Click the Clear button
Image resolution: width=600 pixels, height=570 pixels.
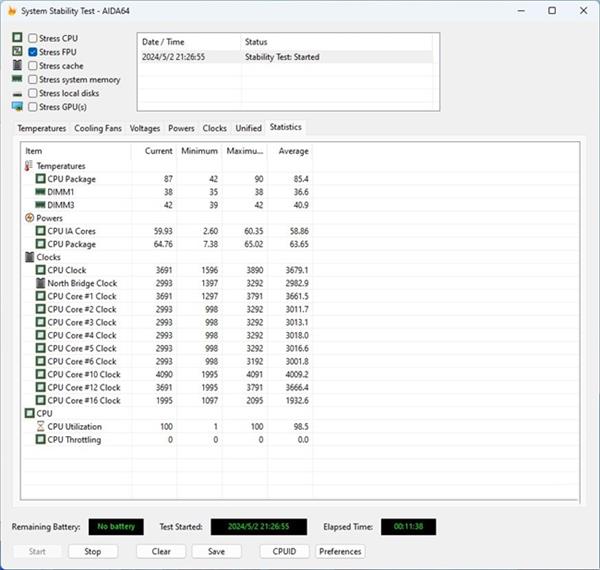[x=161, y=551]
